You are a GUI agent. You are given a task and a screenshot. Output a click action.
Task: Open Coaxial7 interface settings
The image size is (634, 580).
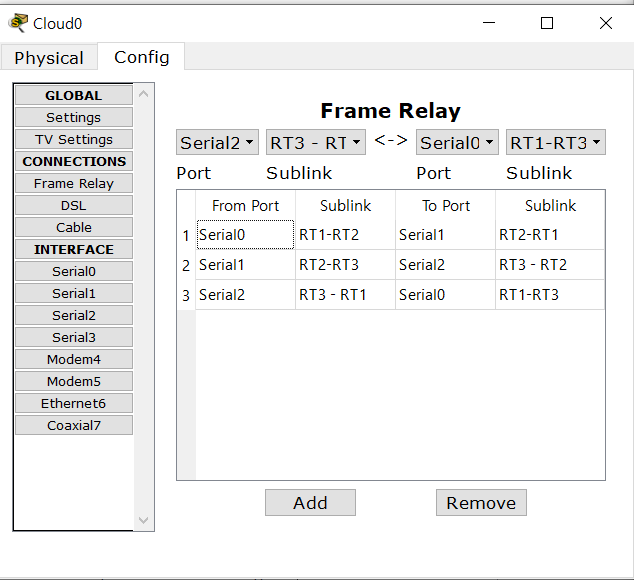[74, 425]
